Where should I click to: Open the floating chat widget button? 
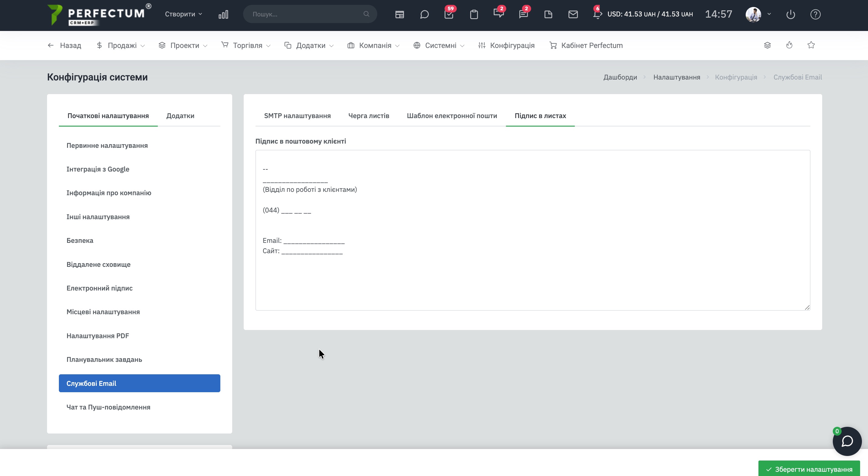[847, 441]
